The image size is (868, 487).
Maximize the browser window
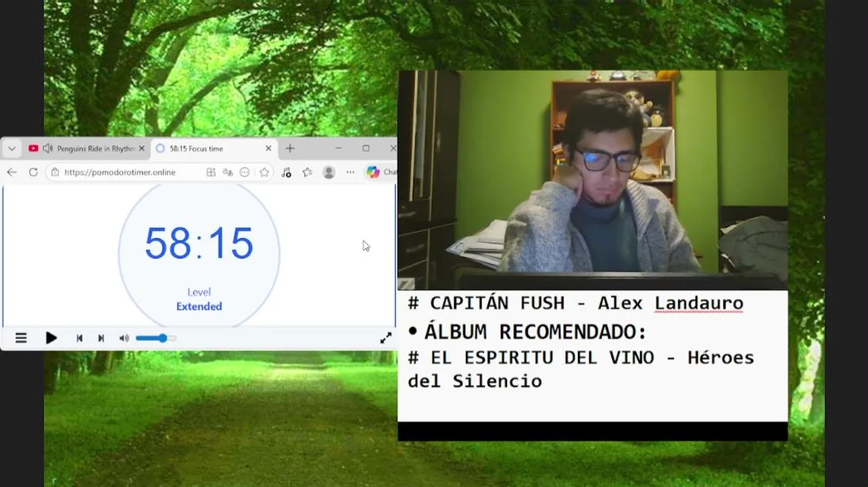[366, 148]
